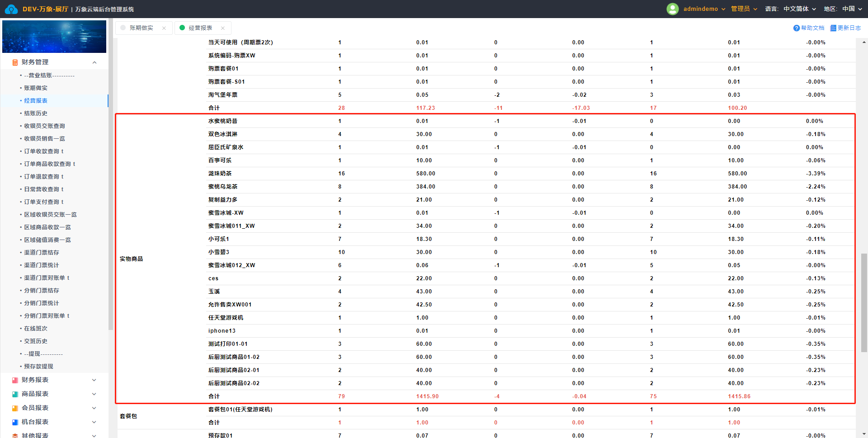This screenshot has height=438, width=868.
Task: Open 渠道门票统计 menu item
Action: pos(42,265)
